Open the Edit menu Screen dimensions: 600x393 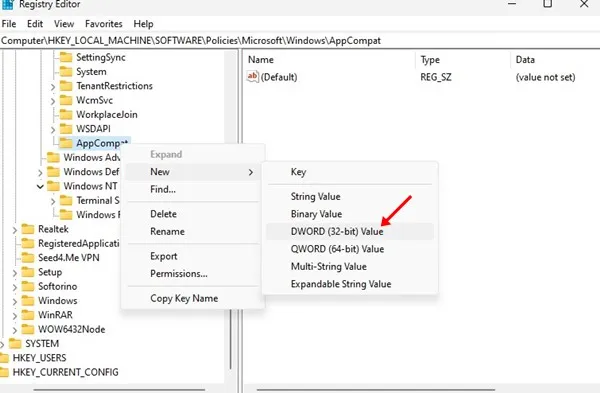point(35,24)
